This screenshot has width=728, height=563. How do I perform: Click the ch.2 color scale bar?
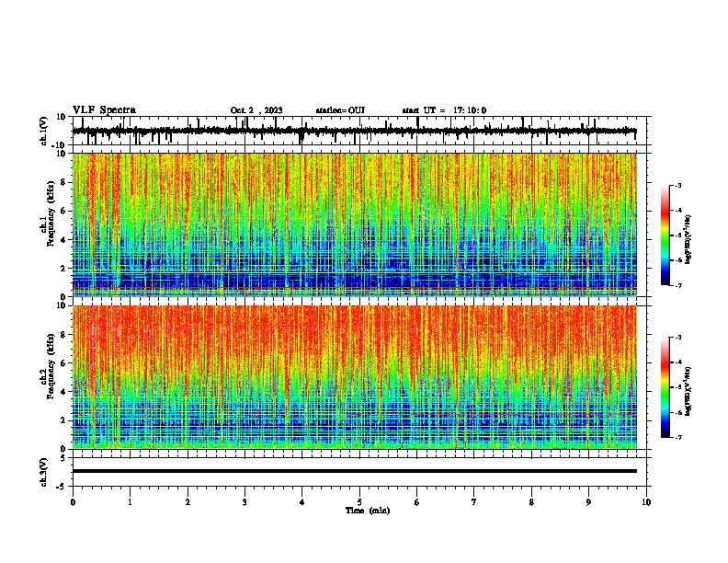tap(665, 387)
